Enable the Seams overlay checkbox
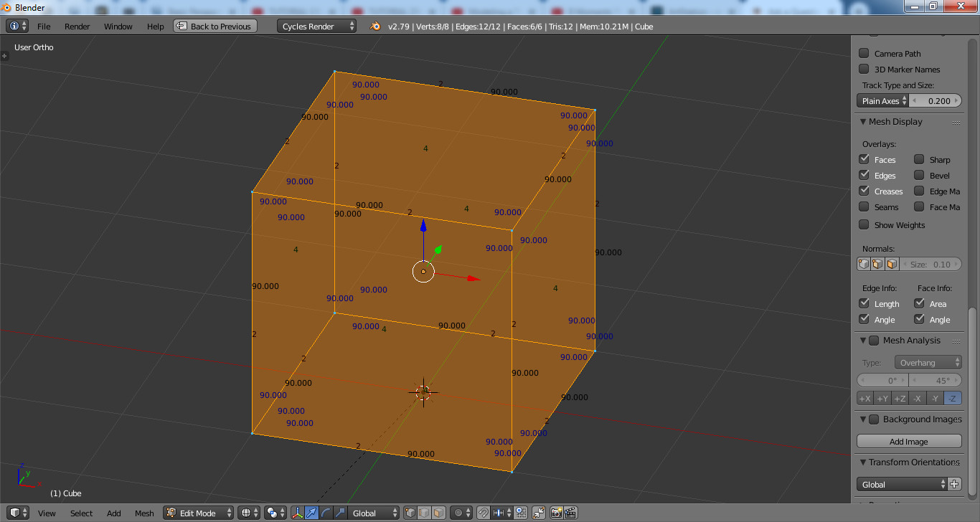 click(x=864, y=207)
